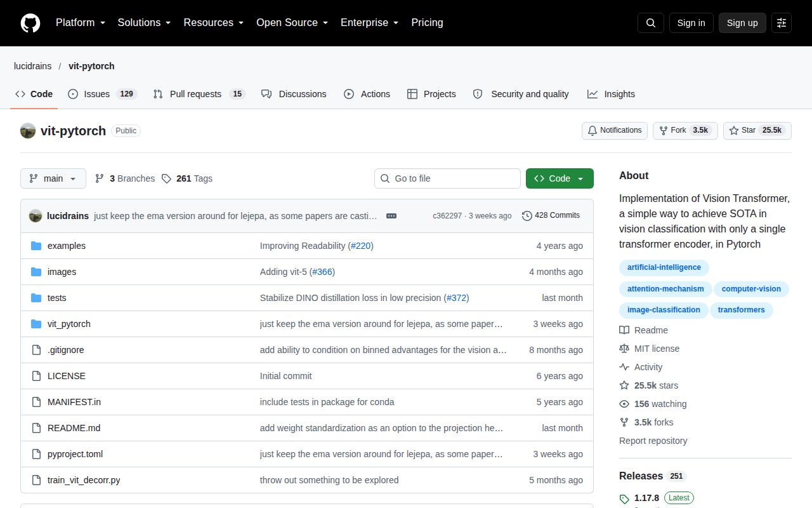Click the tag icon beside release 1.17.8
Screen dimensions: 812x508
point(624,498)
